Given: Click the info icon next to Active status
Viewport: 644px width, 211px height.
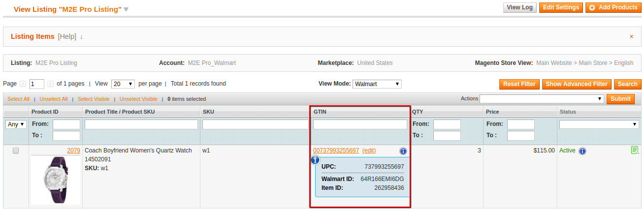Looking at the screenshot, I should point(582,151).
